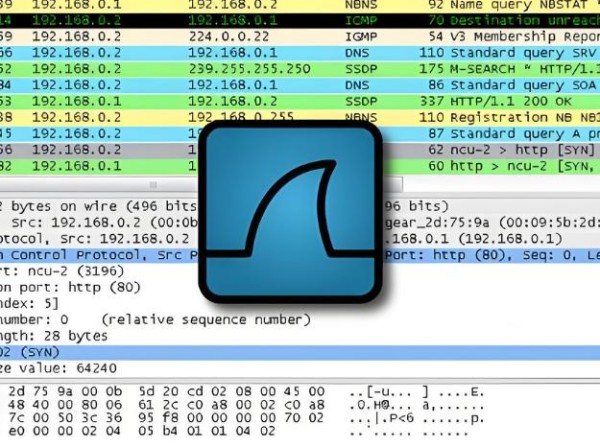
Task: Select the DNS Standard query SOA packet
Action: click(300, 85)
